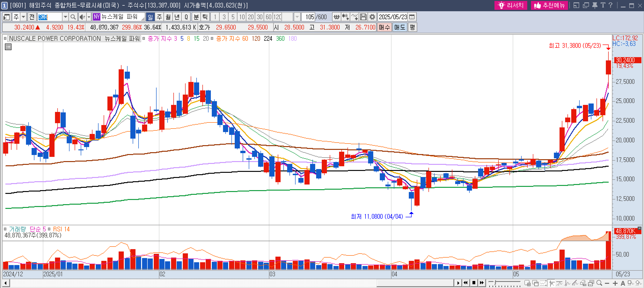This screenshot has width=644, height=288.
Task: Switch to the weekly (주) chart period
Action: (x=159, y=17)
